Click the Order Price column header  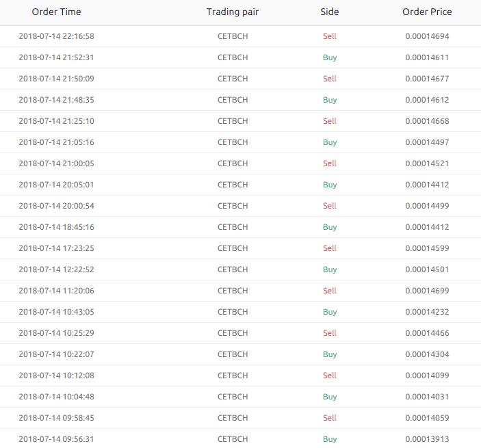point(427,12)
